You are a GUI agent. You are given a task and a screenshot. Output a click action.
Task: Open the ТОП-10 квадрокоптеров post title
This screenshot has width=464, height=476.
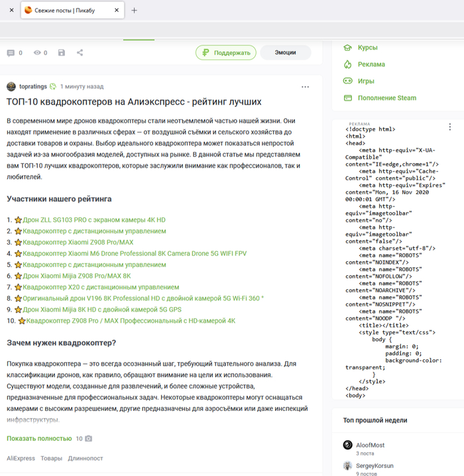pos(134,101)
